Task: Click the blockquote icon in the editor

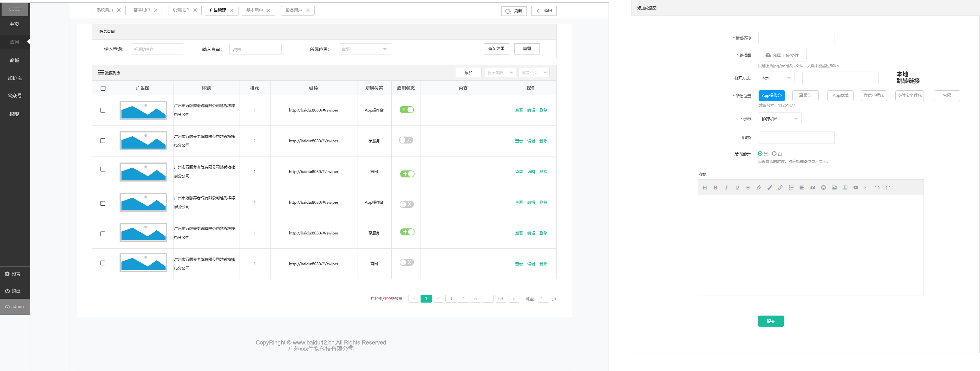Action: [813, 187]
